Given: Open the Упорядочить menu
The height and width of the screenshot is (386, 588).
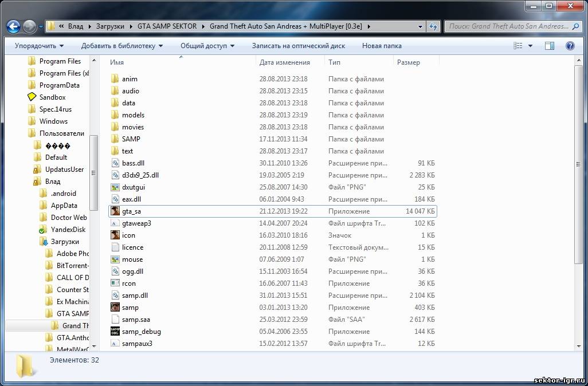Looking at the screenshot, I should (39, 46).
